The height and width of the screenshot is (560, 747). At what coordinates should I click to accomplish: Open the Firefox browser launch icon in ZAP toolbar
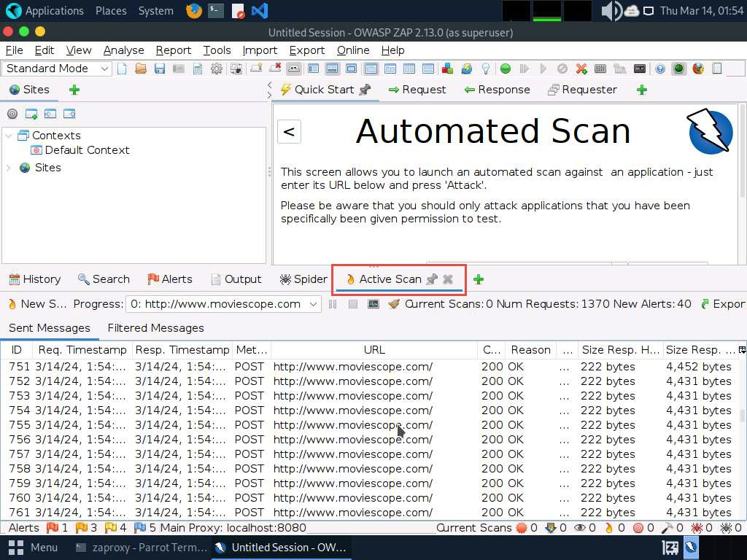[x=698, y=69]
